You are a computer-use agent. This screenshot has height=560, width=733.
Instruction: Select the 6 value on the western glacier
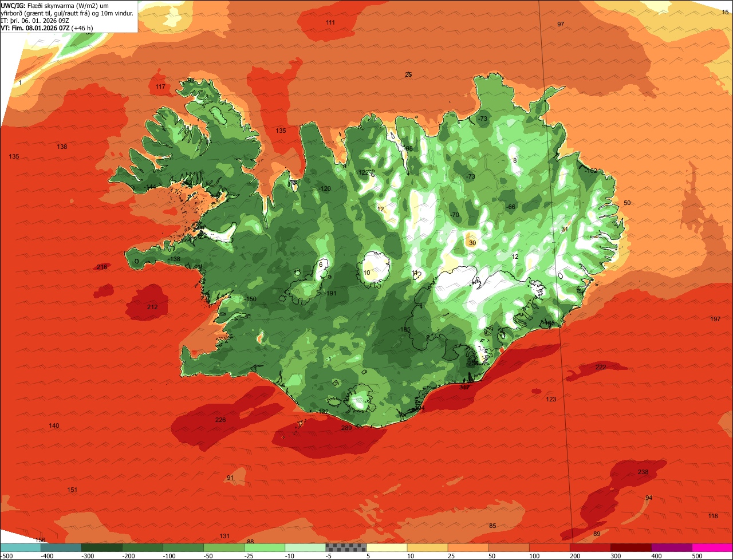(x=321, y=264)
